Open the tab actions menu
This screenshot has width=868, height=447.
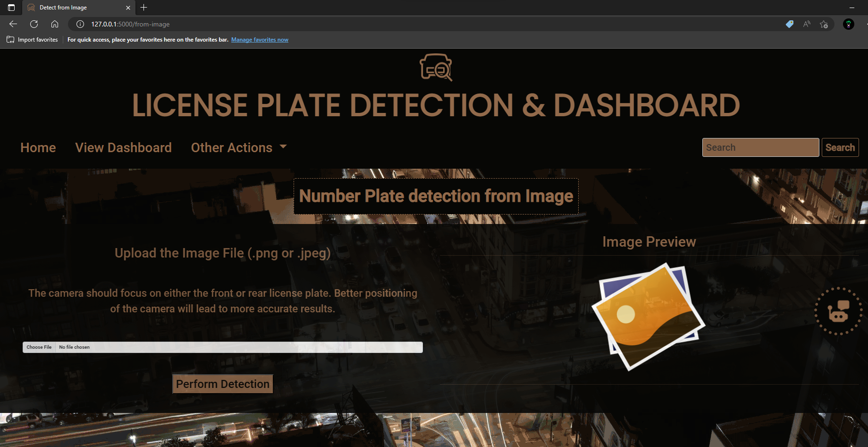(x=11, y=8)
